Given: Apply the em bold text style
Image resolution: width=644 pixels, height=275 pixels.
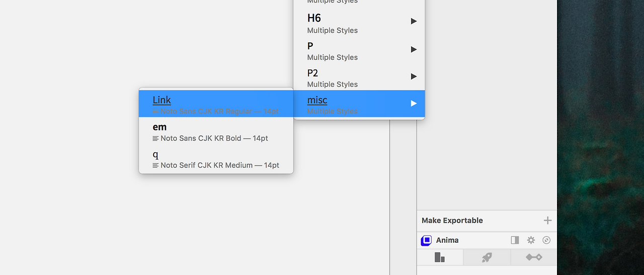Looking at the screenshot, I should (216, 131).
